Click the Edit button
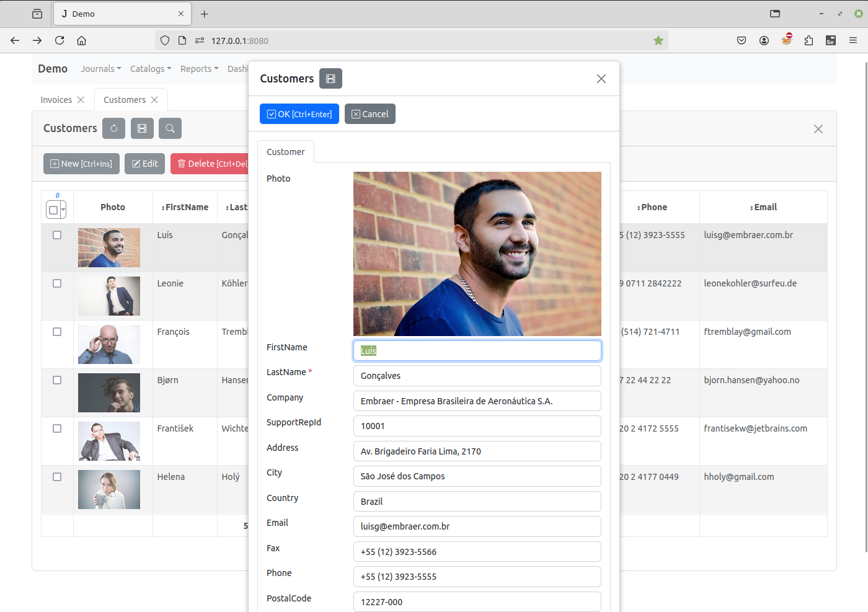The width and height of the screenshot is (868, 612). point(144,164)
